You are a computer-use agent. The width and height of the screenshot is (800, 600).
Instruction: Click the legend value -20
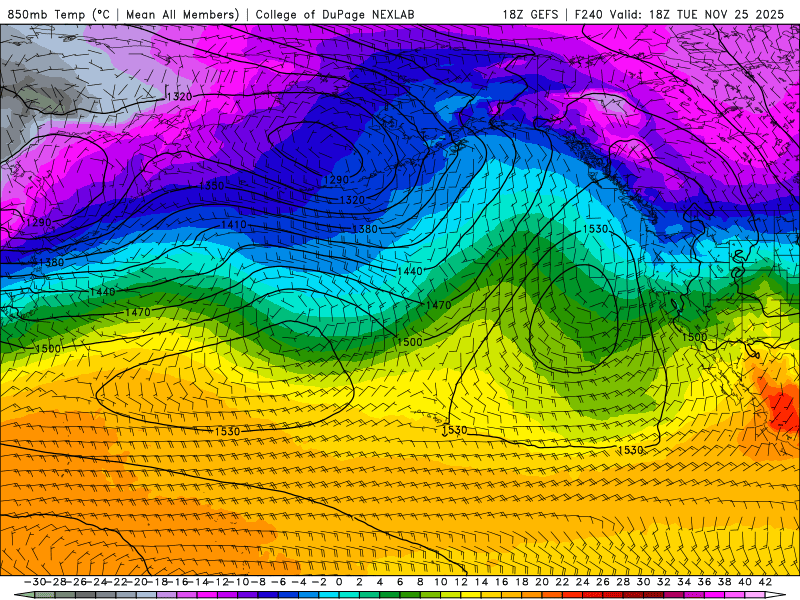point(136,582)
